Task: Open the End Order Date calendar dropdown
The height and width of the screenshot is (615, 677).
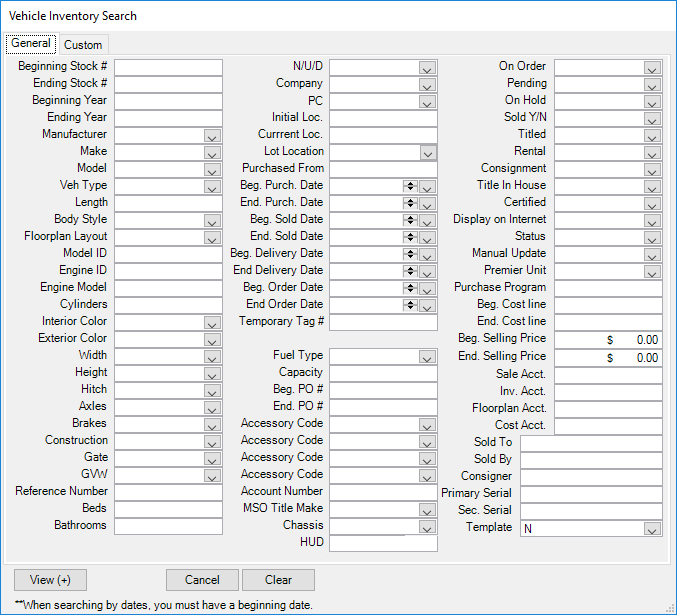Action: (427, 306)
